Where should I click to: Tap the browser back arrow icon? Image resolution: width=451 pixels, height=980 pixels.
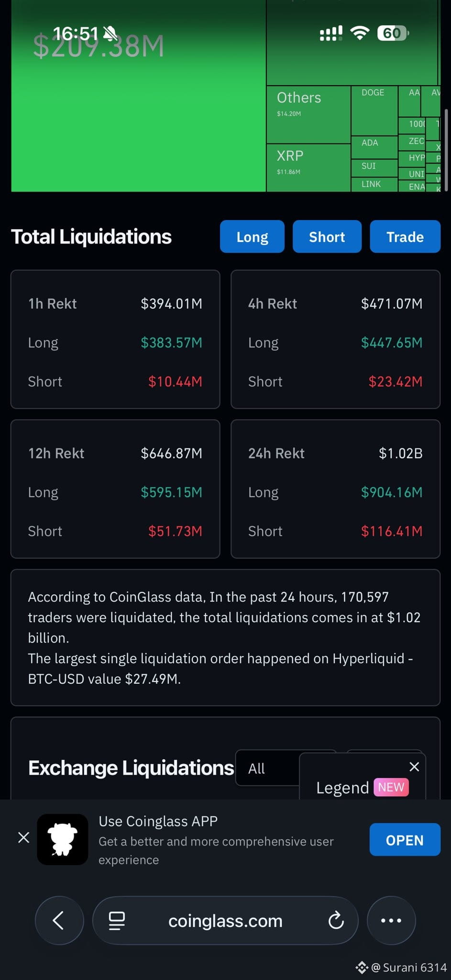pyautogui.click(x=59, y=920)
